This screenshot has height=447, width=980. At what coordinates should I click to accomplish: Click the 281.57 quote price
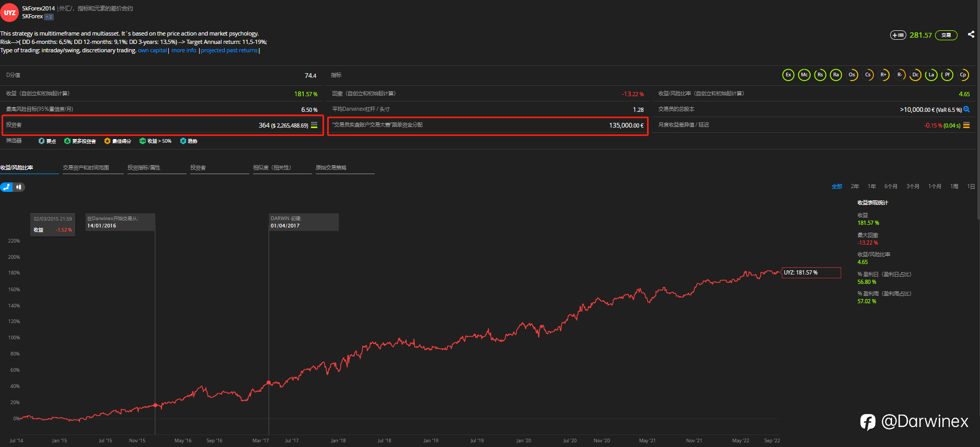[920, 35]
